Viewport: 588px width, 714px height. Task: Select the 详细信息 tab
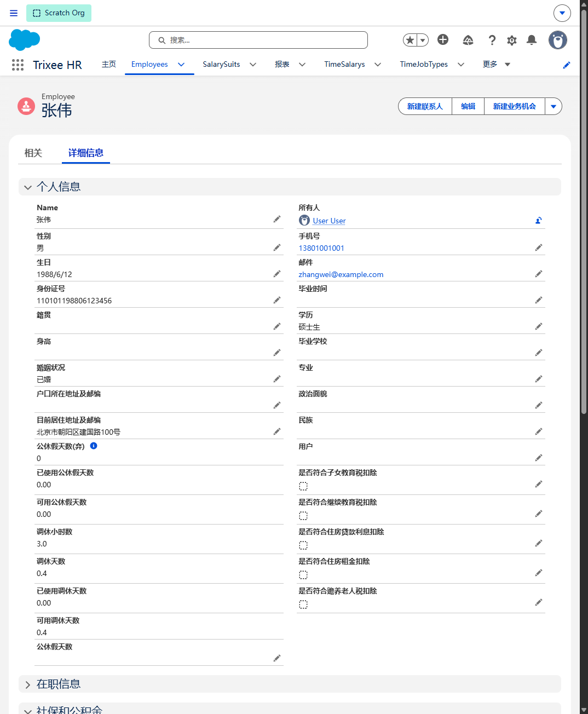coord(86,153)
